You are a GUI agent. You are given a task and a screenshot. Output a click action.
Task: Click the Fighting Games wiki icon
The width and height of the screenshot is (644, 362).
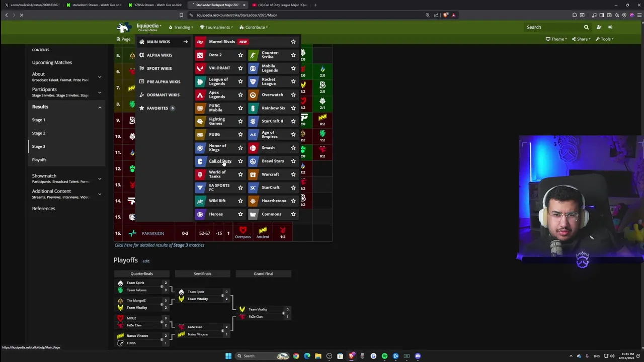click(200, 121)
